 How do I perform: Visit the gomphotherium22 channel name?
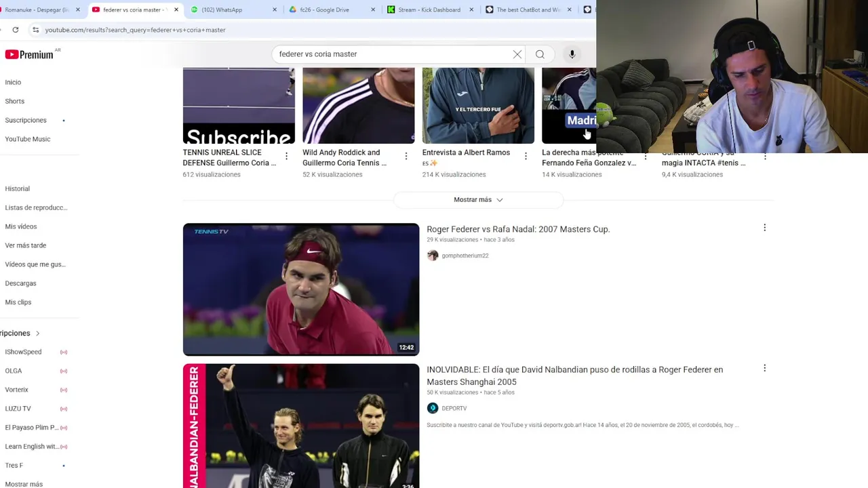point(465,256)
